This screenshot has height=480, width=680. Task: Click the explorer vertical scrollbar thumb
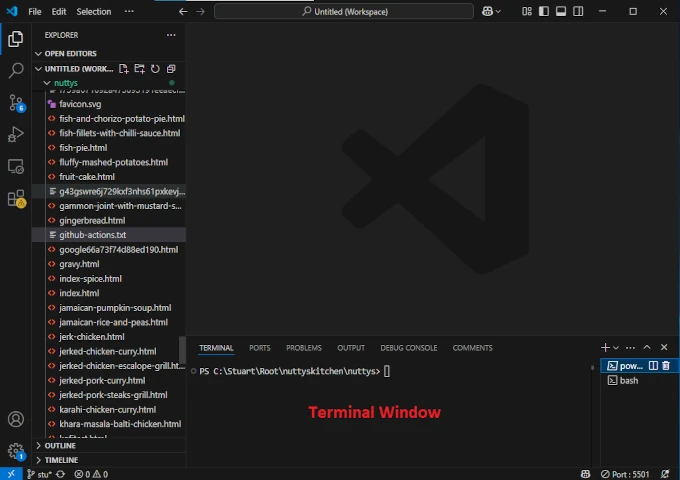pos(183,349)
